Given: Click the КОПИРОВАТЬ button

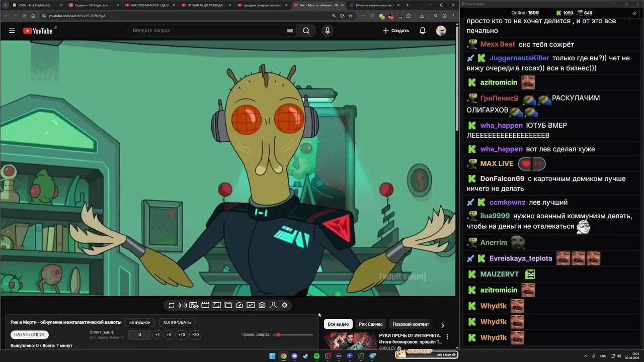Looking at the screenshot, I should (x=177, y=322).
